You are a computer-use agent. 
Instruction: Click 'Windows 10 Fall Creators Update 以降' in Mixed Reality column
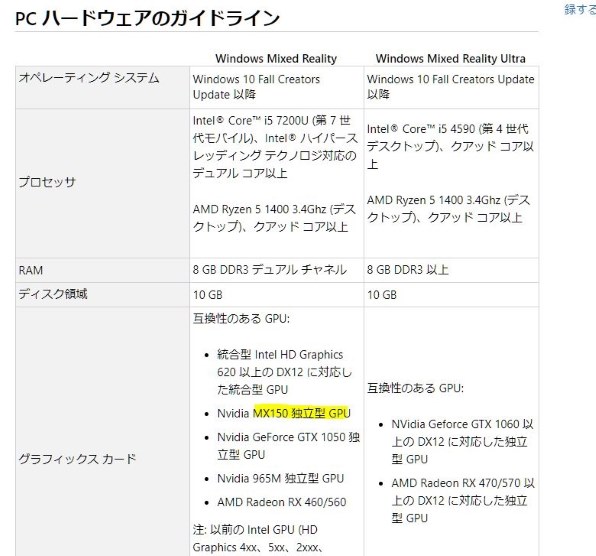point(256,87)
